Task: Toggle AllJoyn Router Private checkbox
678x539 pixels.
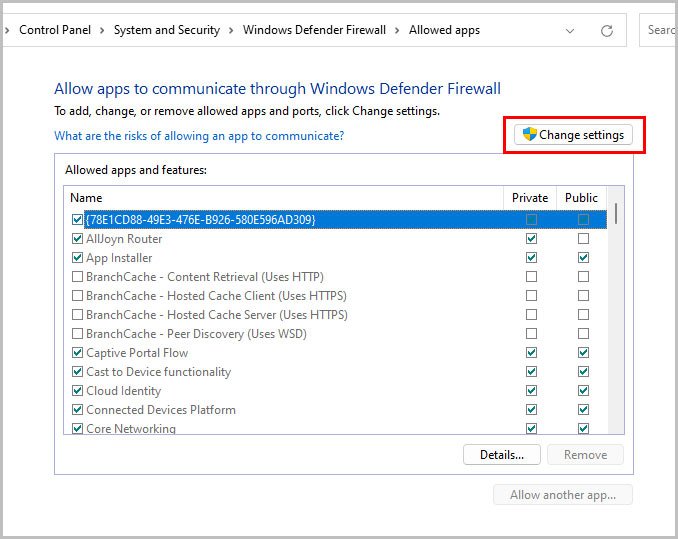Action: tap(531, 239)
